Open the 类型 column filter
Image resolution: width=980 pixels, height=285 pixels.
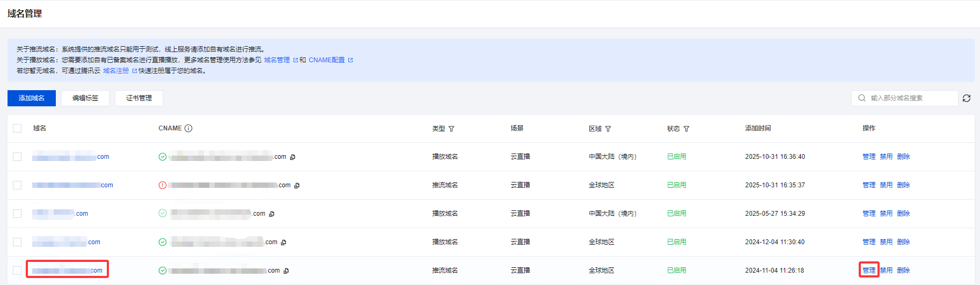[x=451, y=129]
